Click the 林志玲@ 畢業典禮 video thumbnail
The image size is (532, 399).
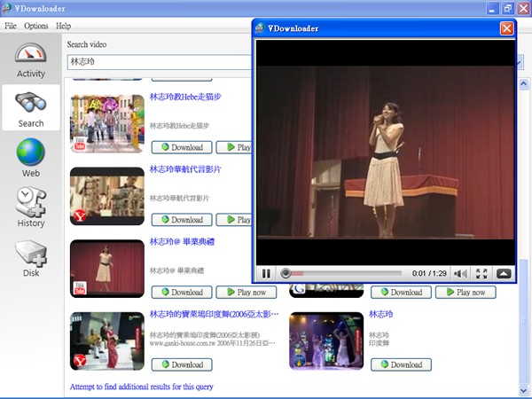point(106,269)
